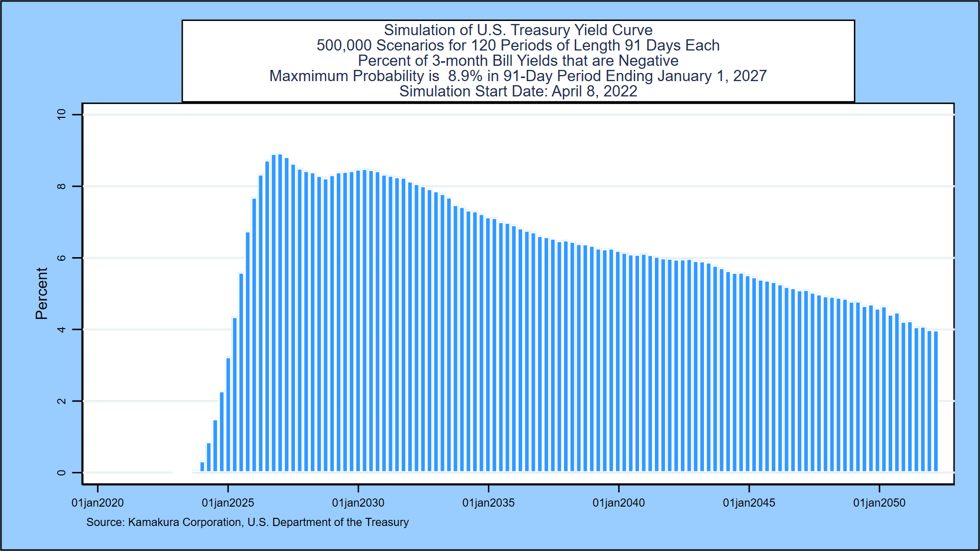
Task: Click the 'Simulation Start Date: April 8, 2022' text
Action: click(x=518, y=91)
